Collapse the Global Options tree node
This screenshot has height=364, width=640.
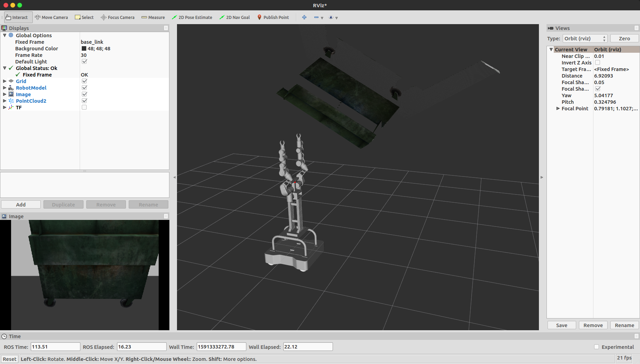[x=4, y=35]
